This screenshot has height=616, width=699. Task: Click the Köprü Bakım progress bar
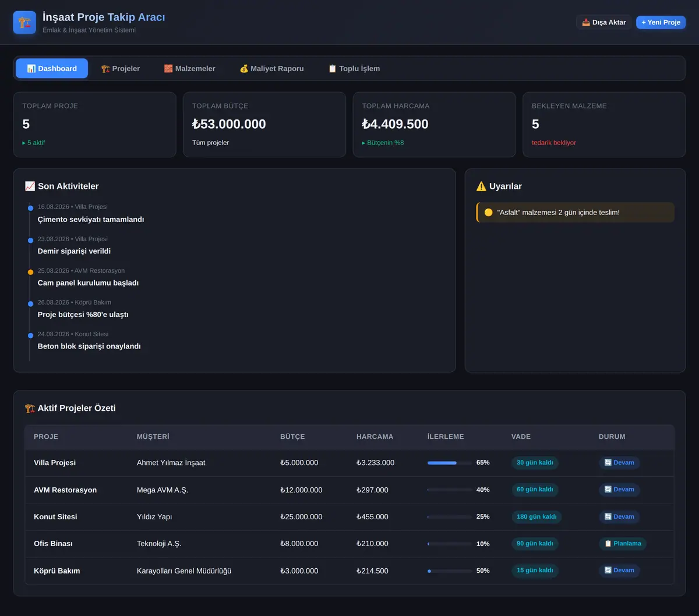pos(450,571)
